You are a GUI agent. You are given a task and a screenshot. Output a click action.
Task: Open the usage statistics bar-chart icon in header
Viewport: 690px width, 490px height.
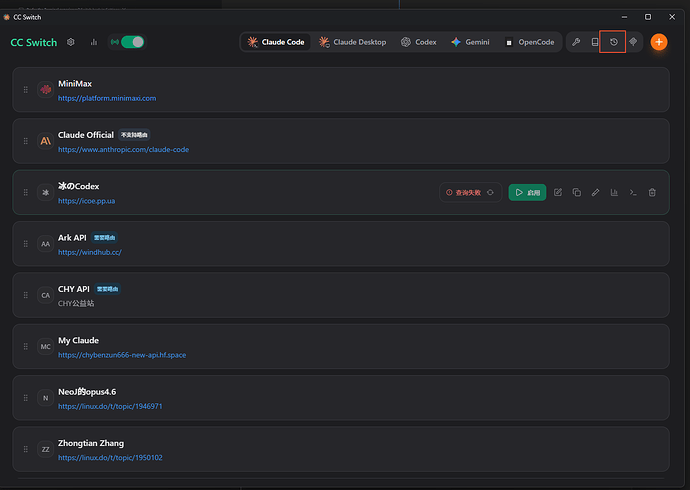pyautogui.click(x=94, y=42)
